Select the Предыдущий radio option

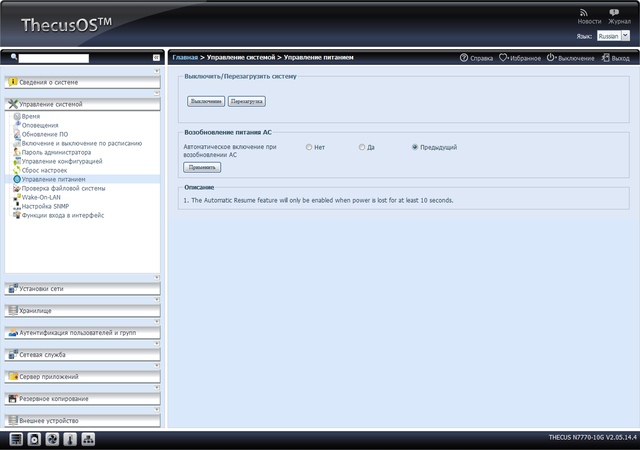click(415, 147)
